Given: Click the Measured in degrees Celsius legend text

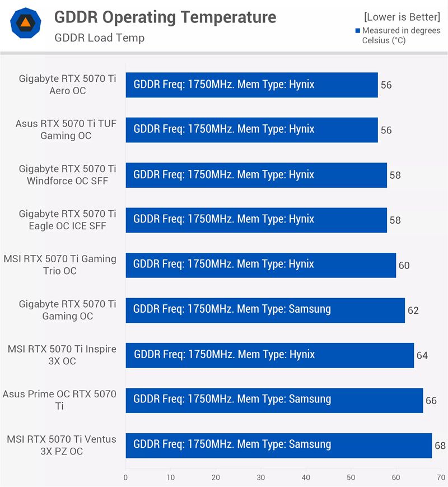Looking at the screenshot, I should [x=401, y=35].
